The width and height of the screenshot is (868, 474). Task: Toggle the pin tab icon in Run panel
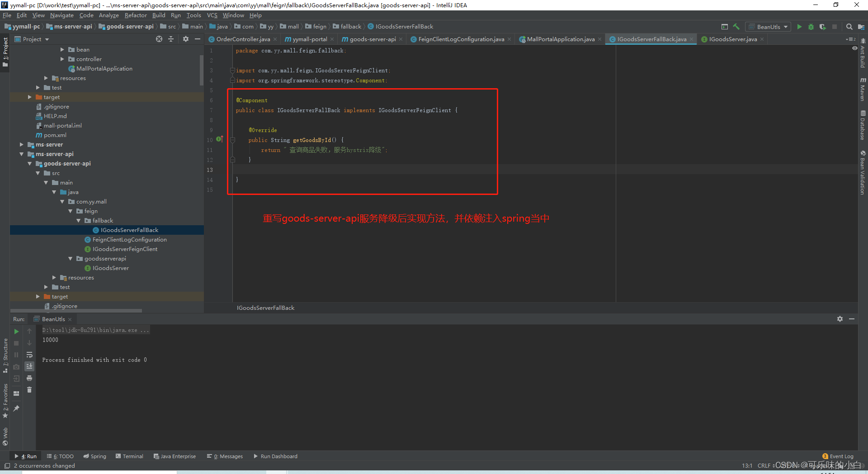(x=16, y=408)
